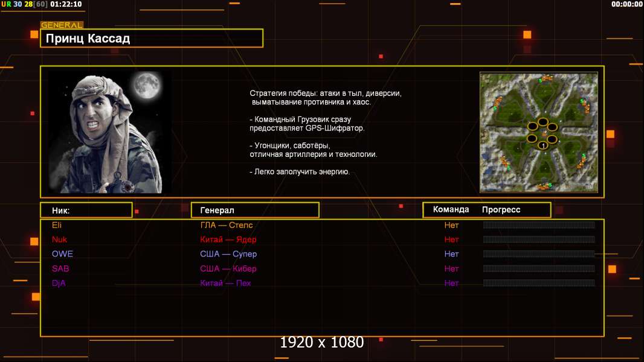Click Eli's loading progress bar
The width and height of the screenshot is (644, 362).
pos(538,225)
